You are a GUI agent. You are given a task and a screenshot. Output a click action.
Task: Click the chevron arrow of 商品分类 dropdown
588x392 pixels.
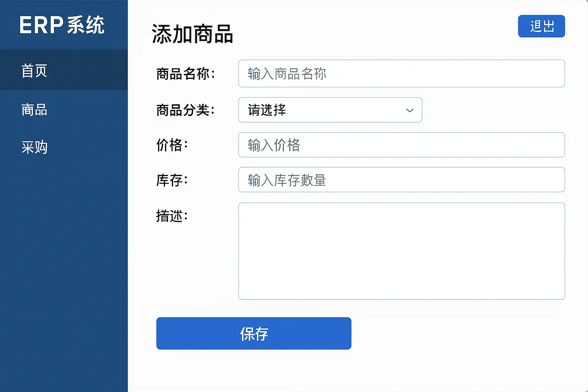[x=410, y=110]
